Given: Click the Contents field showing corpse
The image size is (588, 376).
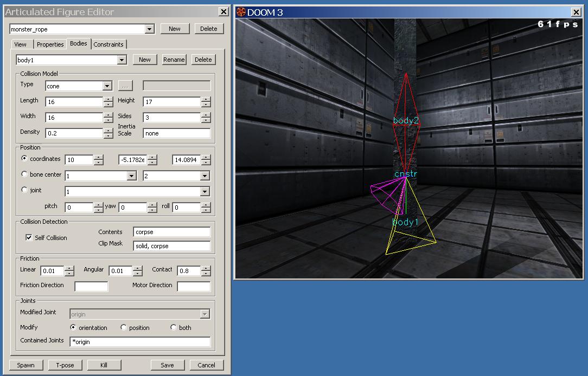Looking at the screenshot, I should [x=172, y=232].
